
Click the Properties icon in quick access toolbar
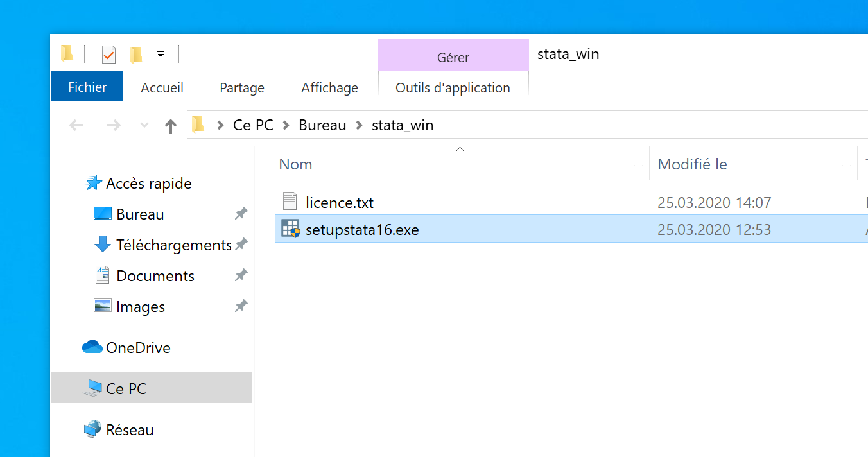click(108, 55)
